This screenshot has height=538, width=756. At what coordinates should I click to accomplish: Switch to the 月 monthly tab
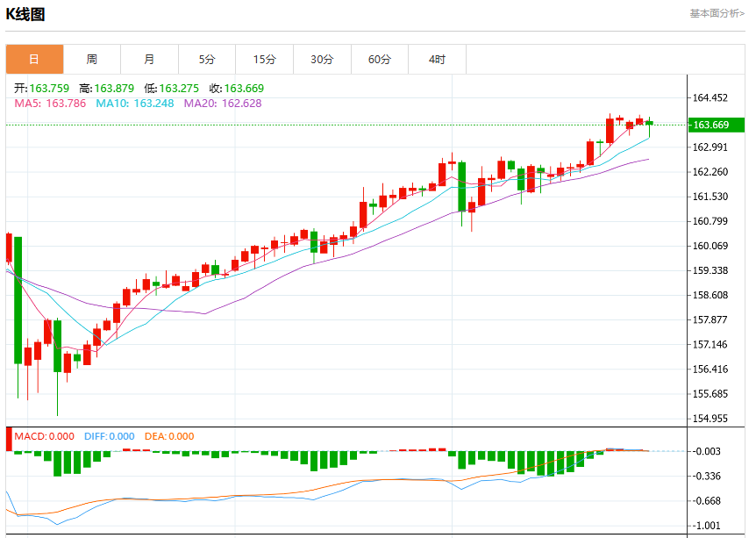149,60
